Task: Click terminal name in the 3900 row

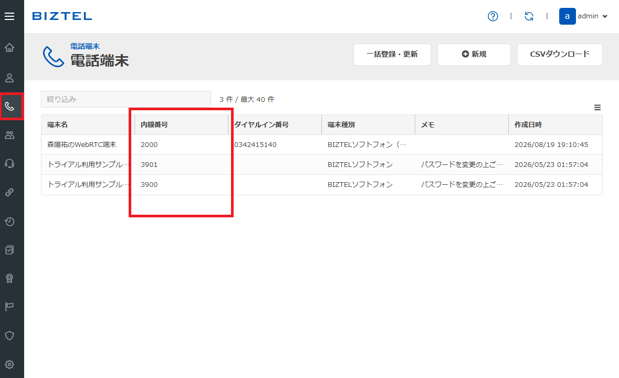Action: click(x=88, y=184)
